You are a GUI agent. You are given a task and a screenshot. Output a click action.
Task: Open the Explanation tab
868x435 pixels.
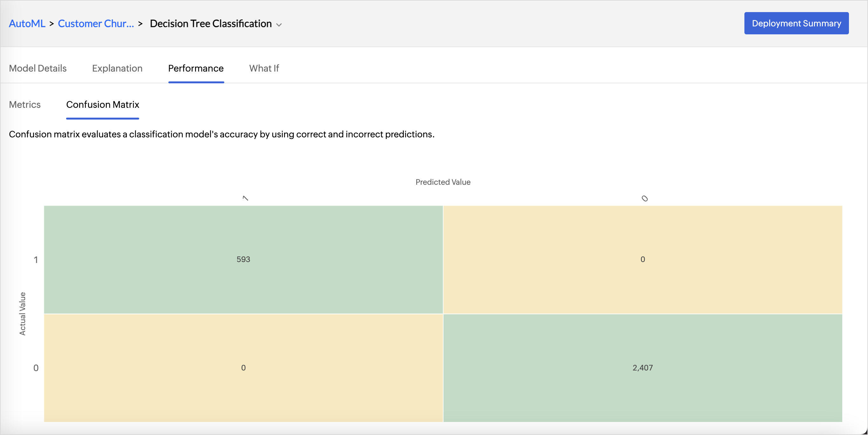pos(117,68)
